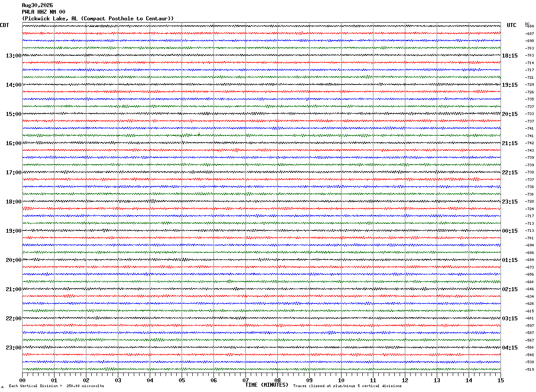Click the CDT timezone label

point(4,25)
